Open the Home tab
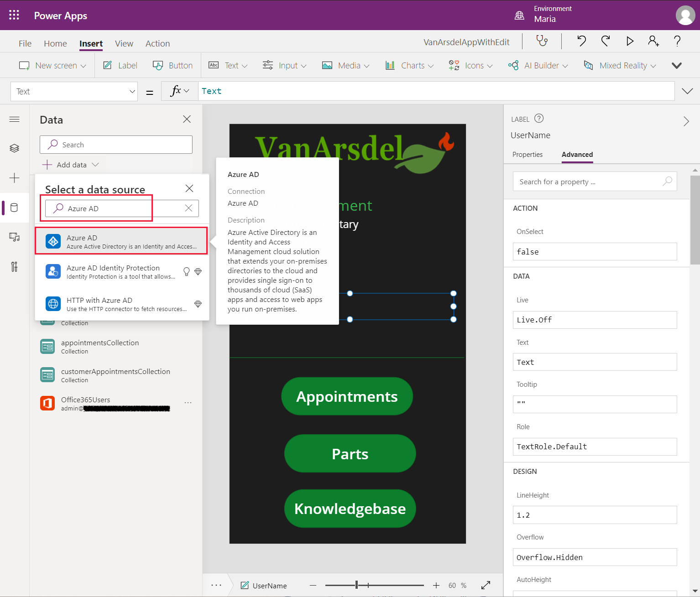700x597 pixels. [55, 43]
